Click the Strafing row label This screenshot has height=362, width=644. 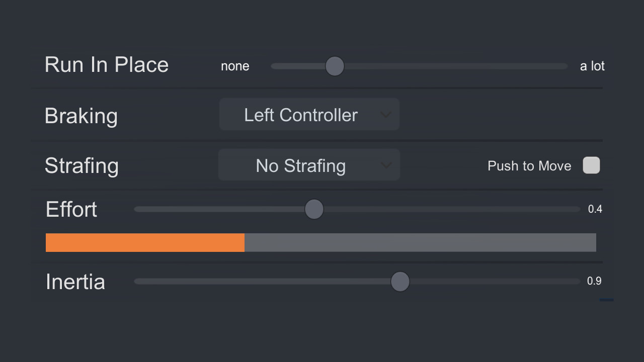coord(82,165)
